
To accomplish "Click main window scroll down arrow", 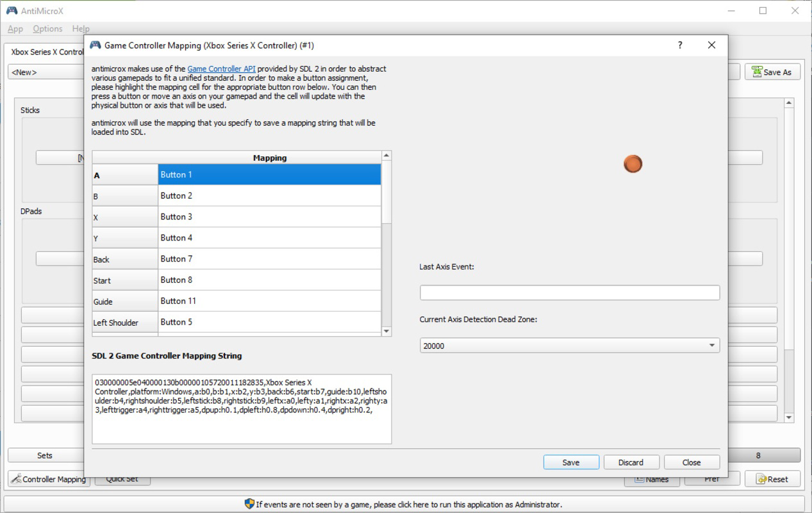I will click(x=789, y=417).
